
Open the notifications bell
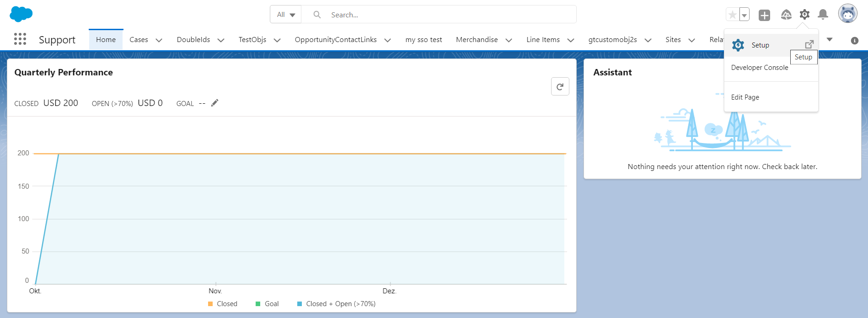coord(823,15)
